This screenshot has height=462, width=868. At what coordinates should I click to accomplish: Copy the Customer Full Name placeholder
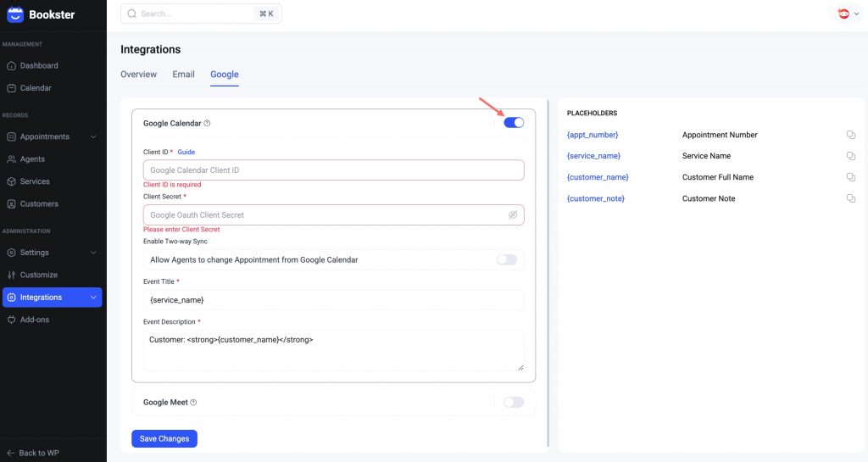click(851, 177)
